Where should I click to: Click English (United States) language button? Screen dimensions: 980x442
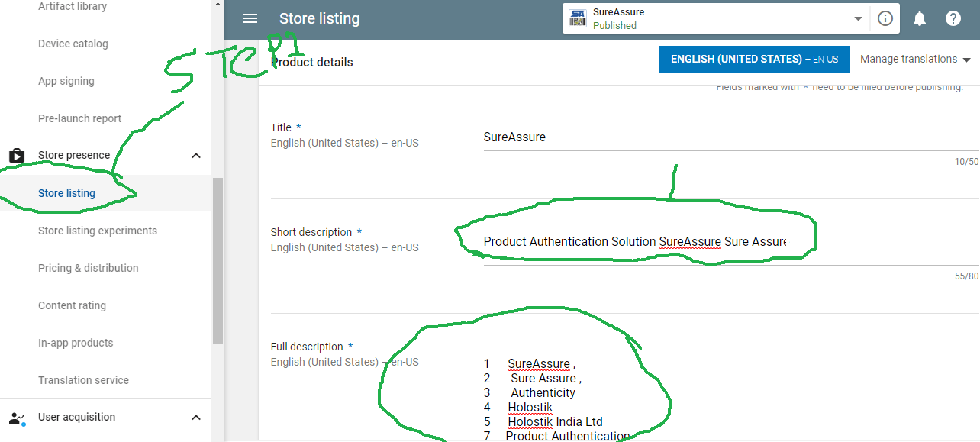(754, 59)
